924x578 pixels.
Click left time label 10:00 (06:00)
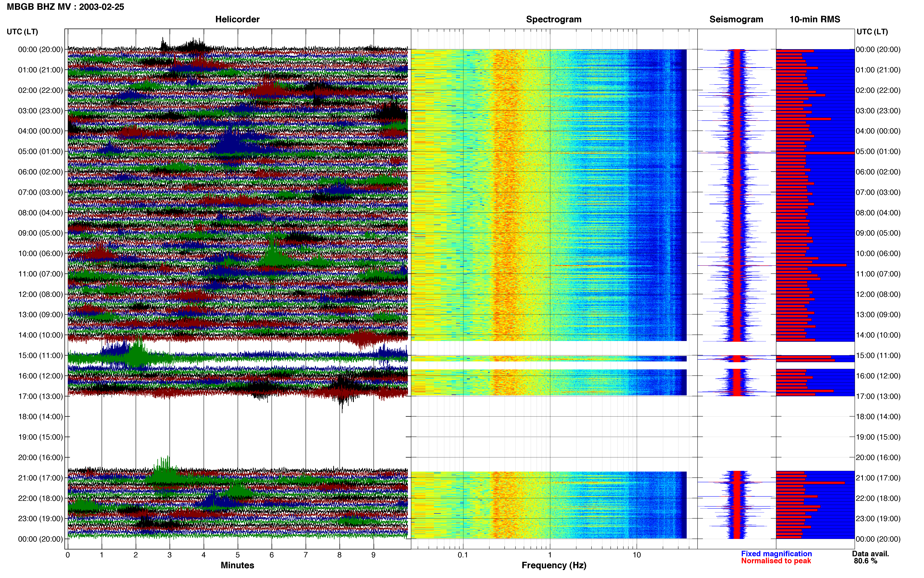(41, 253)
